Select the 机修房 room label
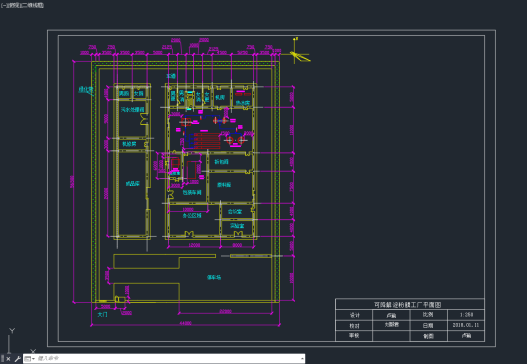This screenshot has height=364, width=527. (129, 144)
